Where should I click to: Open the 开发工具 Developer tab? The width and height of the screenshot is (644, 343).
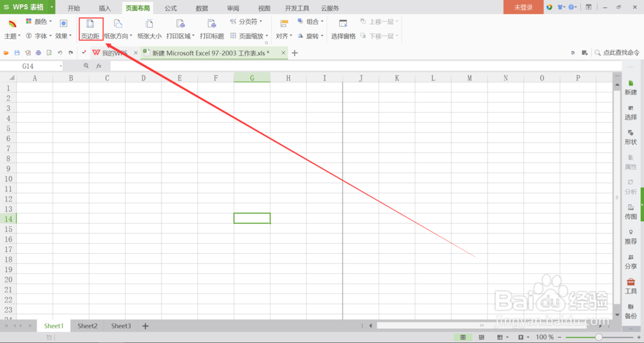click(x=297, y=8)
